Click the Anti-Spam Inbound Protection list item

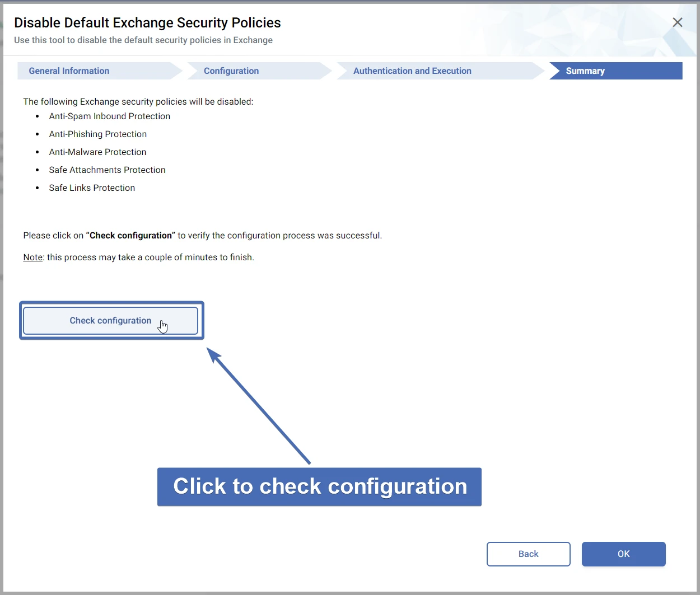pyautogui.click(x=109, y=116)
